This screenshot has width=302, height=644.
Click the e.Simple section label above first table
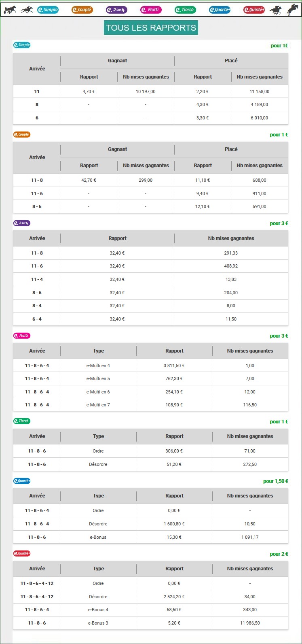pos(22,45)
